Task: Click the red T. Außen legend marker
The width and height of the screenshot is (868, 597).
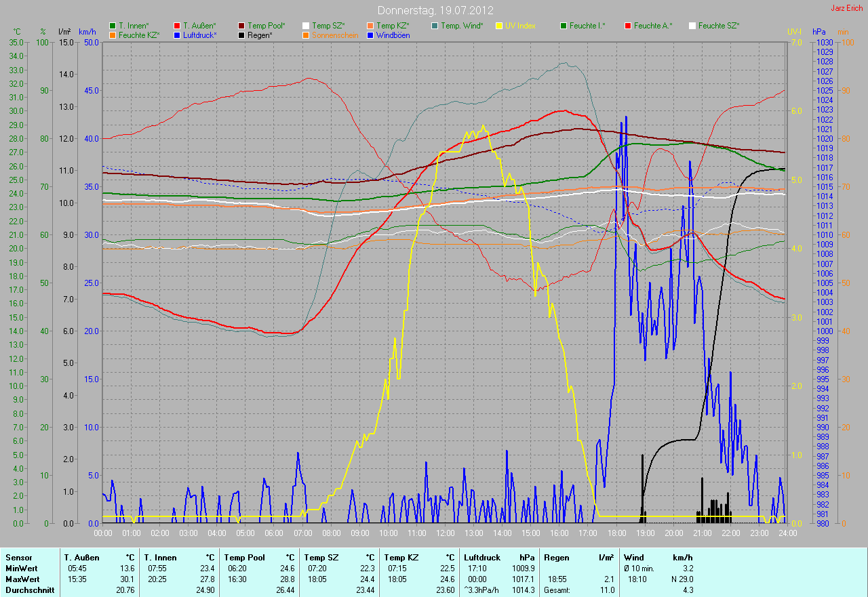Action: point(177,26)
